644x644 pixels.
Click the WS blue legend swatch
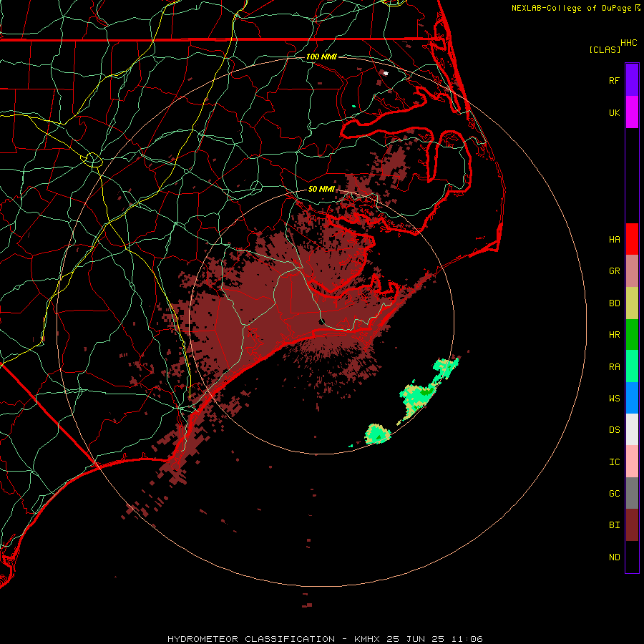(632, 398)
